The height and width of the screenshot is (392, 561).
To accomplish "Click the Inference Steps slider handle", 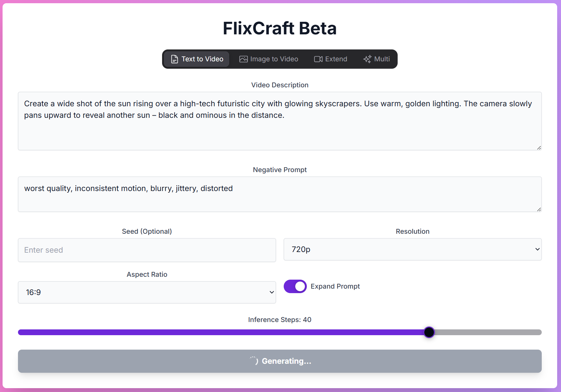I will pos(429,332).
